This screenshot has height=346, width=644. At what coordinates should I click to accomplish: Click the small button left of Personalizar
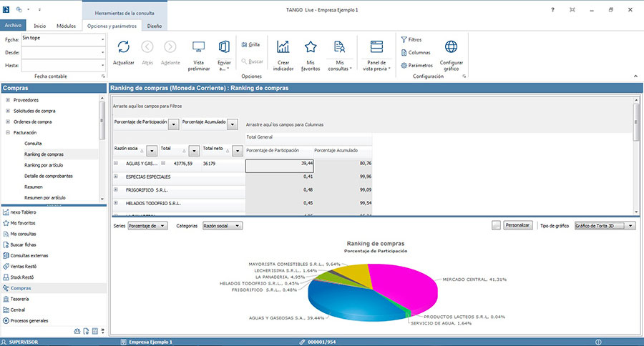coord(496,225)
